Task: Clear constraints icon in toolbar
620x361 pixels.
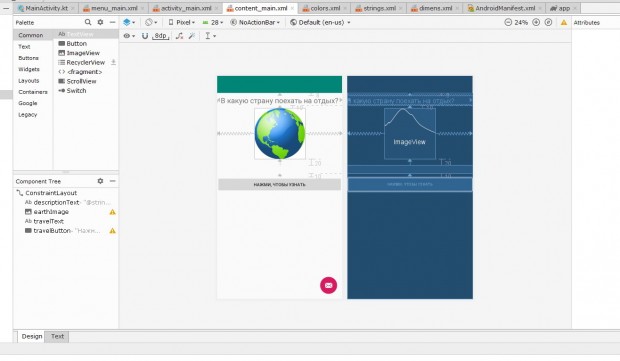Action: pos(180,36)
